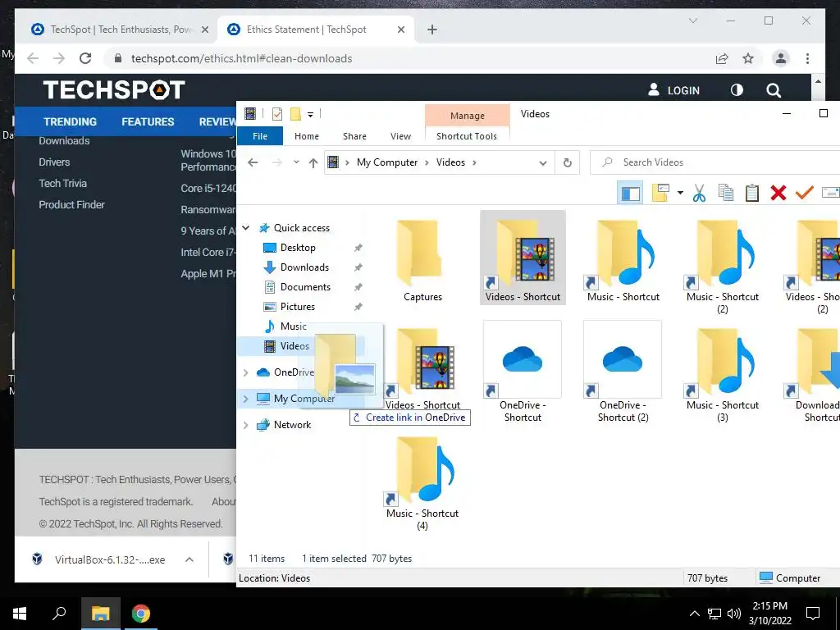Viewport: 840px width, 630px height.
Task: Expand the OneDrive tree node
Action: point(246,372)
